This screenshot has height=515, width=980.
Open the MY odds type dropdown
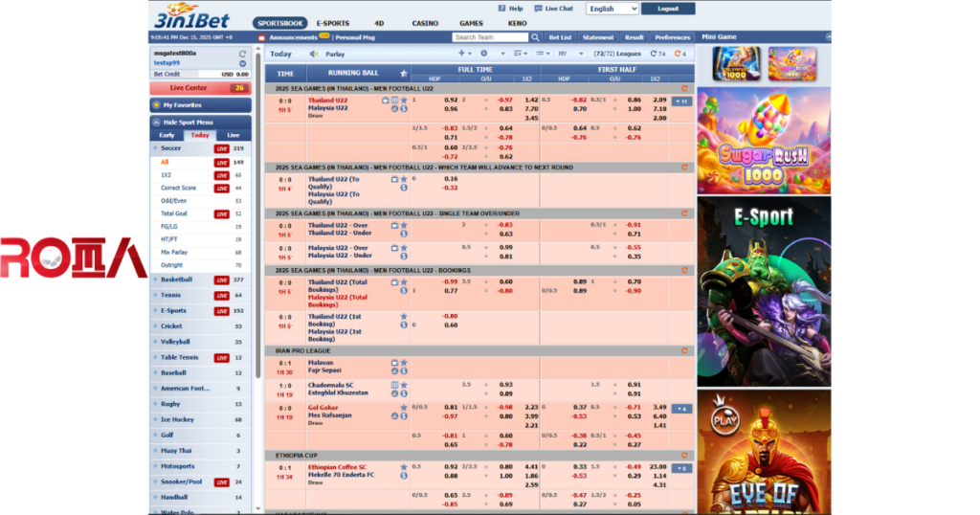[x=570, y=54]
